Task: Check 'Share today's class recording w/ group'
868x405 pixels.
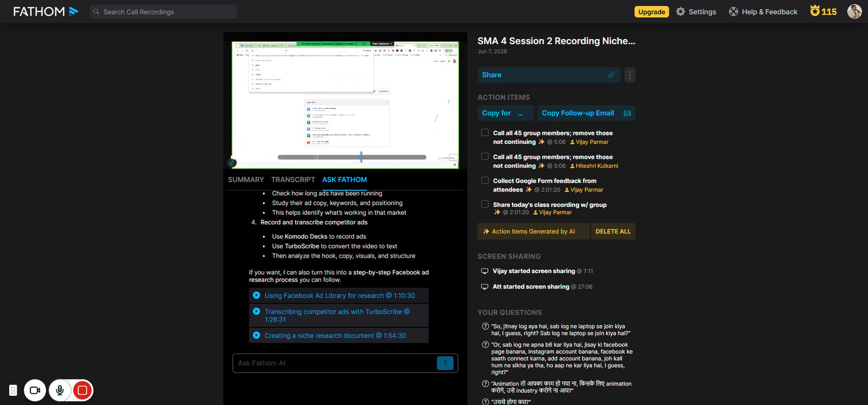Action: 485,204
